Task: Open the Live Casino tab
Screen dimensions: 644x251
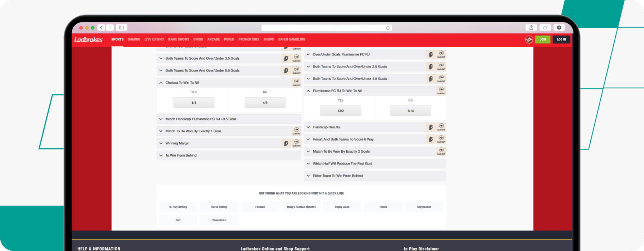Action: pos(154,39)
